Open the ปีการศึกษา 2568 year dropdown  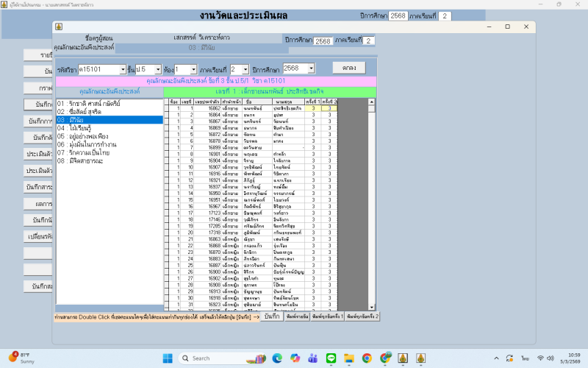pos(312,69)
